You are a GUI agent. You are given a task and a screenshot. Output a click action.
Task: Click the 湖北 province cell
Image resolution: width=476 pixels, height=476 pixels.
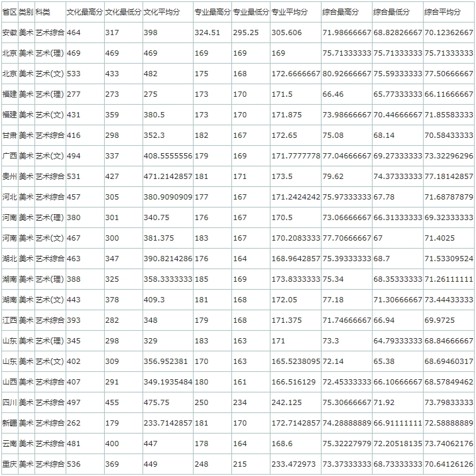(x=9, y=259)
